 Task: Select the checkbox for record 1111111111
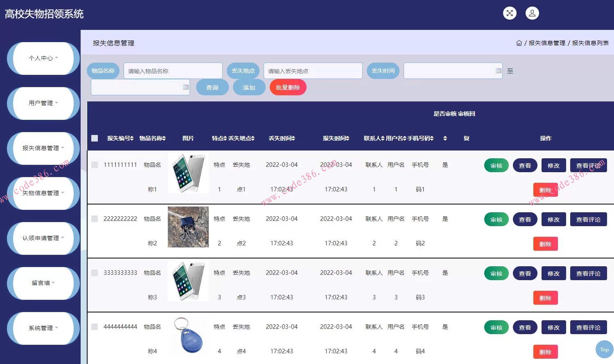coord(94,165)
